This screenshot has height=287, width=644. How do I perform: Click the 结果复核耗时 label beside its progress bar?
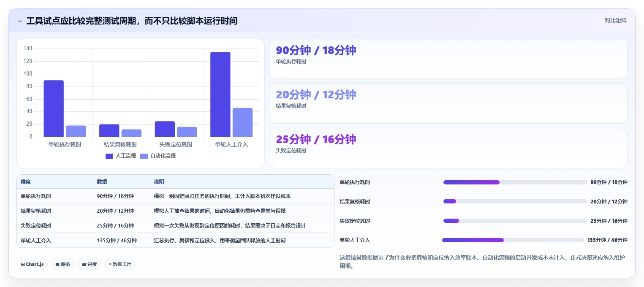tap(355, 202)
